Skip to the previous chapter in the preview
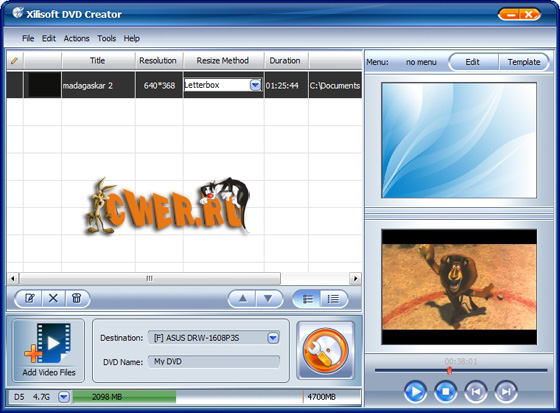 coord(475,392)
